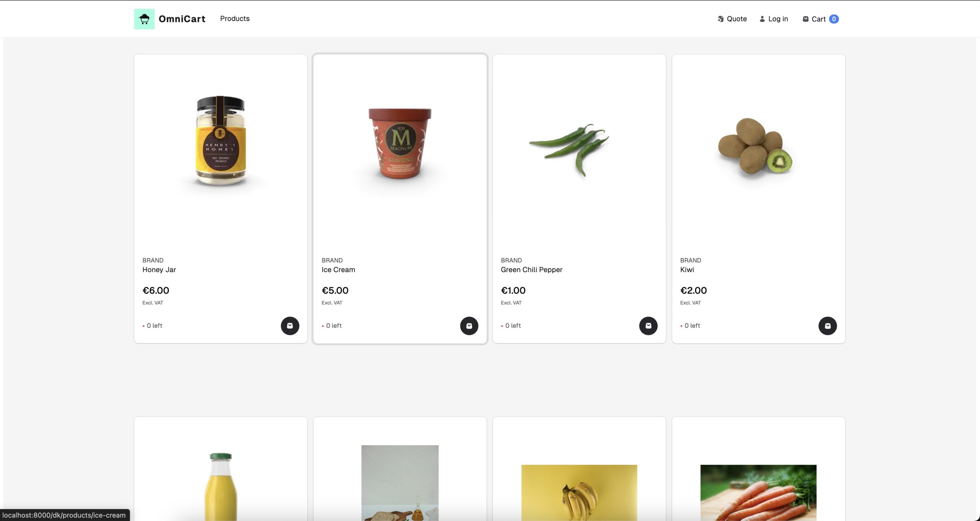Open the Green Chili Pepper title link

click(x=532, y=269)
